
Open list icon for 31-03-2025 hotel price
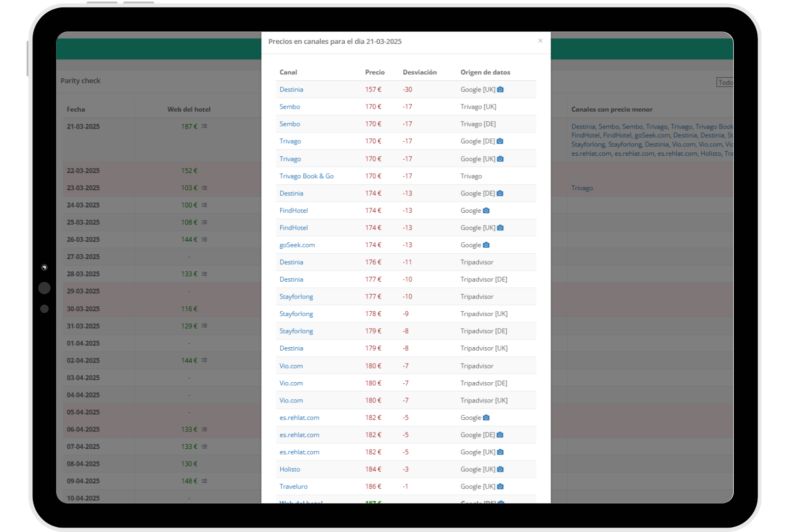tap(204, 326)
